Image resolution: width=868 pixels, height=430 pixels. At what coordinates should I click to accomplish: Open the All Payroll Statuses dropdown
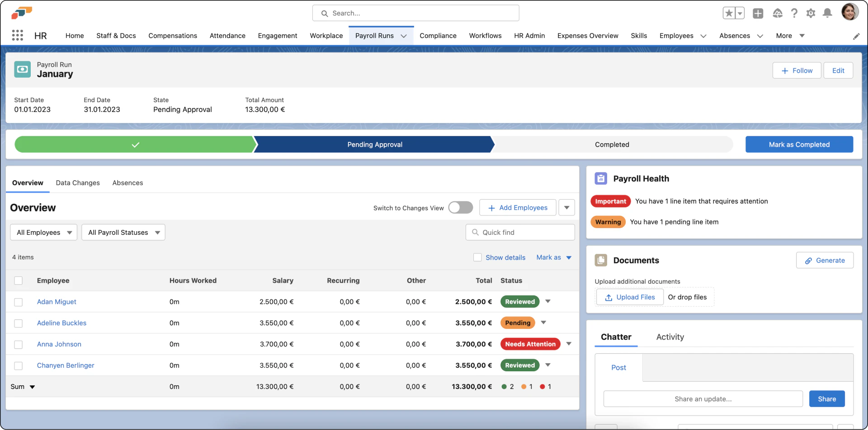pyautogui.click(x=123, y=232)
